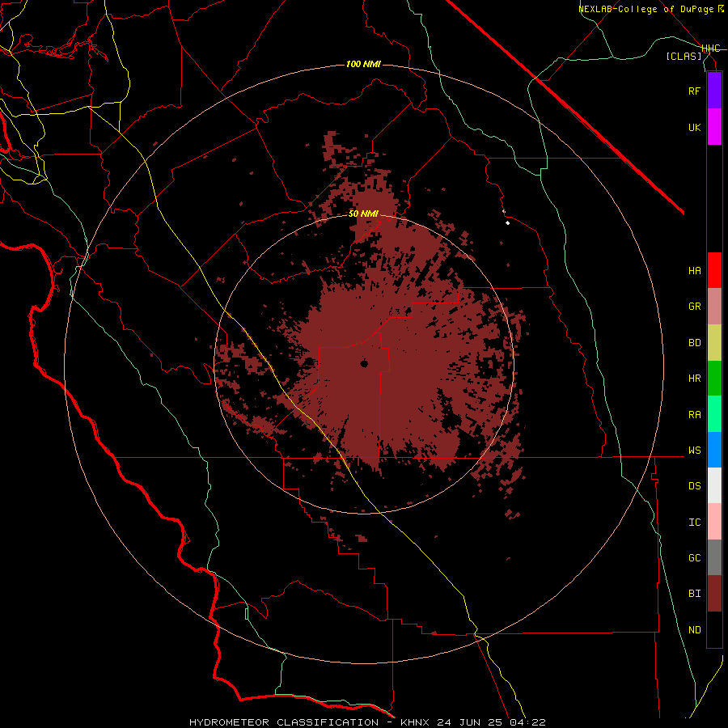728x728 pixels.
Task: Click the IC legend label
Action: click(x=694, y=523)
